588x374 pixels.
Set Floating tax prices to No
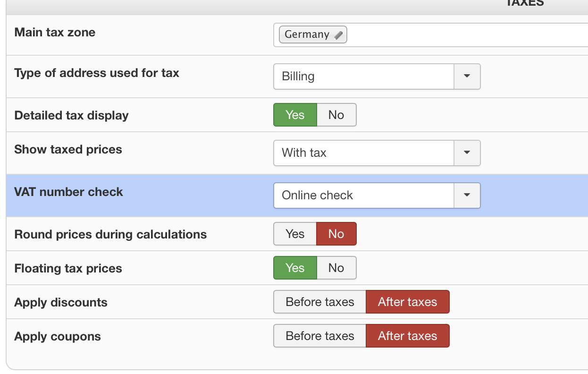tap(336, 268)
